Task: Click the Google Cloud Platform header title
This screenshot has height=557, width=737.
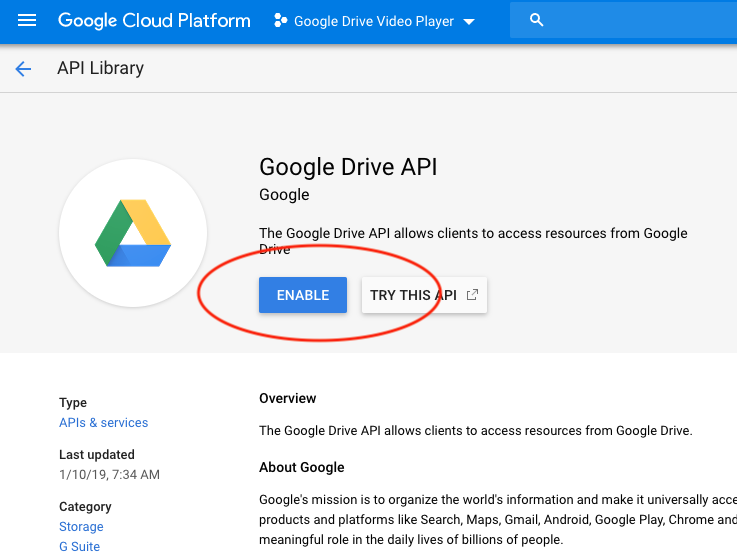Action: point(154,21)
